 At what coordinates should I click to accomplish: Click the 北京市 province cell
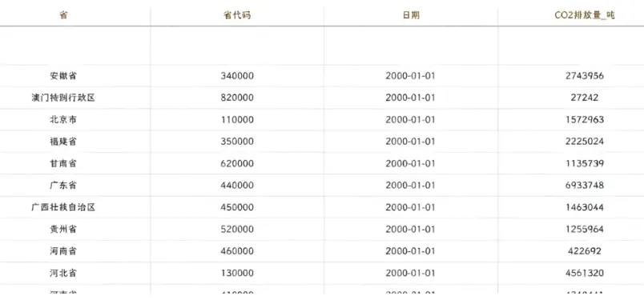tap(63, 120)
